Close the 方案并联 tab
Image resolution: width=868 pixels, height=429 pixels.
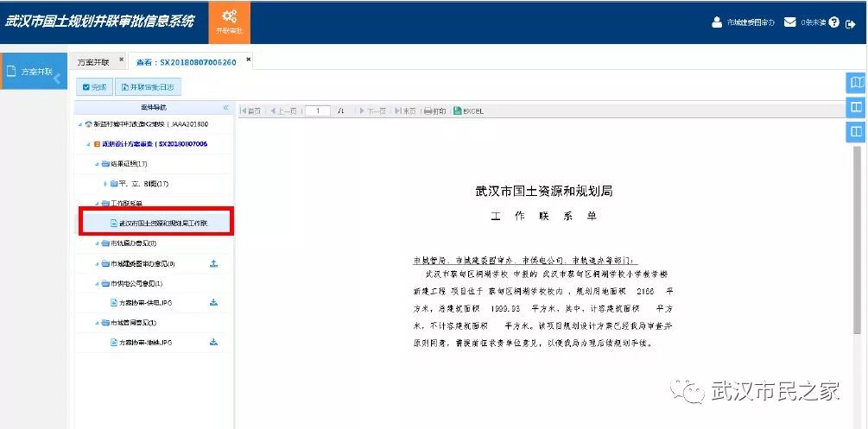click(x=121, y=60)
